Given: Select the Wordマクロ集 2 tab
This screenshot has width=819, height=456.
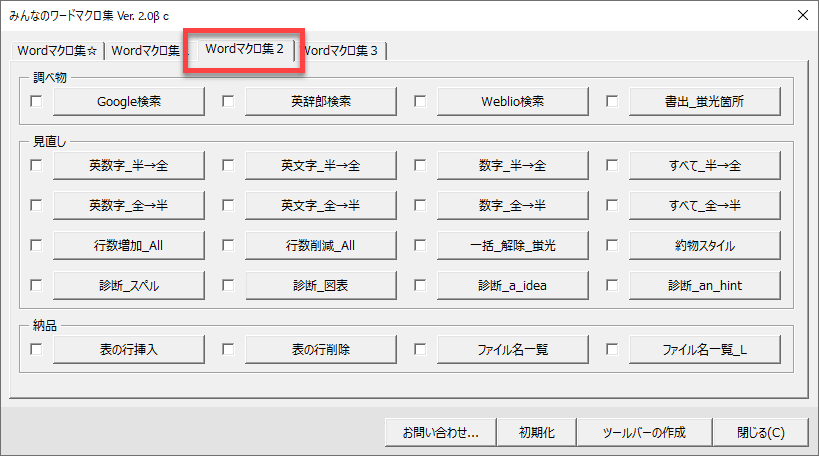Looking at the screenshot, I should point(244,50).
